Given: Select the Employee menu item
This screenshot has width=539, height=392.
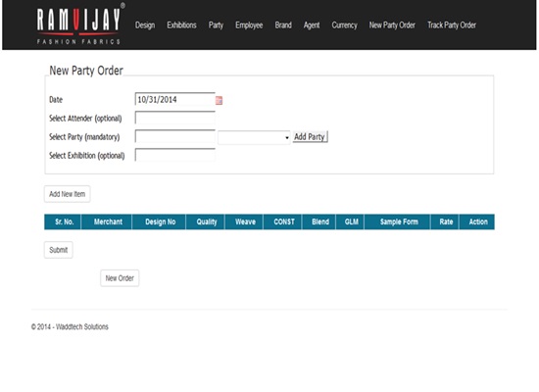Looking at the screenshot, I should coord(249,25).
